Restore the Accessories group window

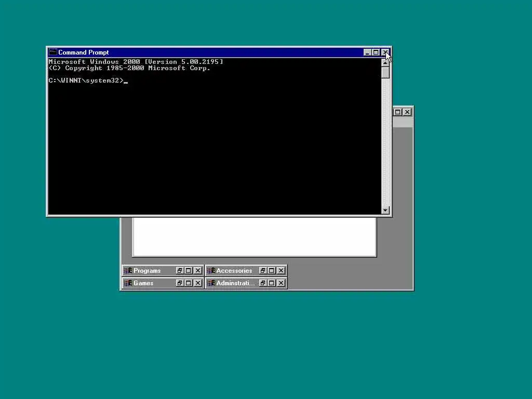263,270
